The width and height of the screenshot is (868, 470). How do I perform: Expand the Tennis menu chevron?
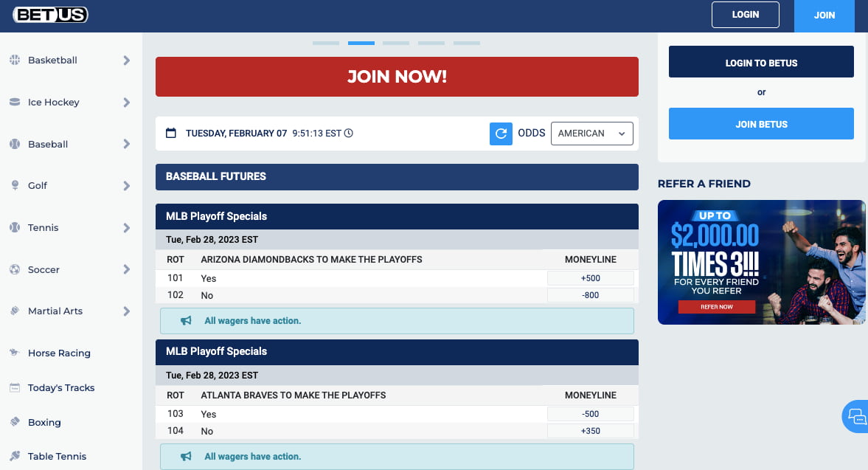(x=127, y=228)
